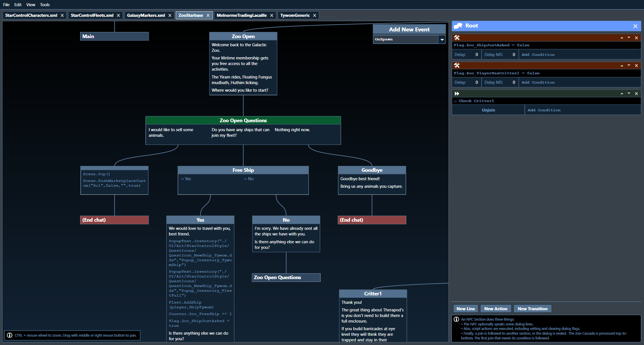Click the info icon in the bottom-left zoom hint bar

10,335
